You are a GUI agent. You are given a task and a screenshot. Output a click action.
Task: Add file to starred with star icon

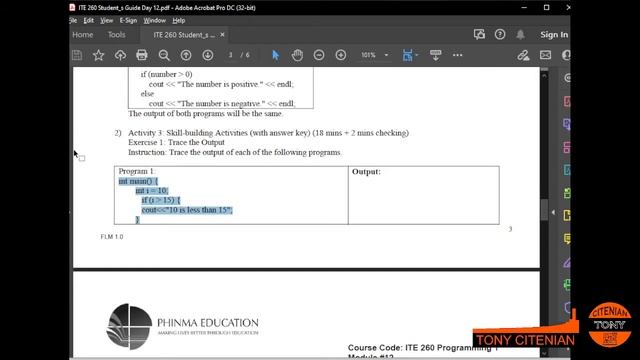point(98,55)
